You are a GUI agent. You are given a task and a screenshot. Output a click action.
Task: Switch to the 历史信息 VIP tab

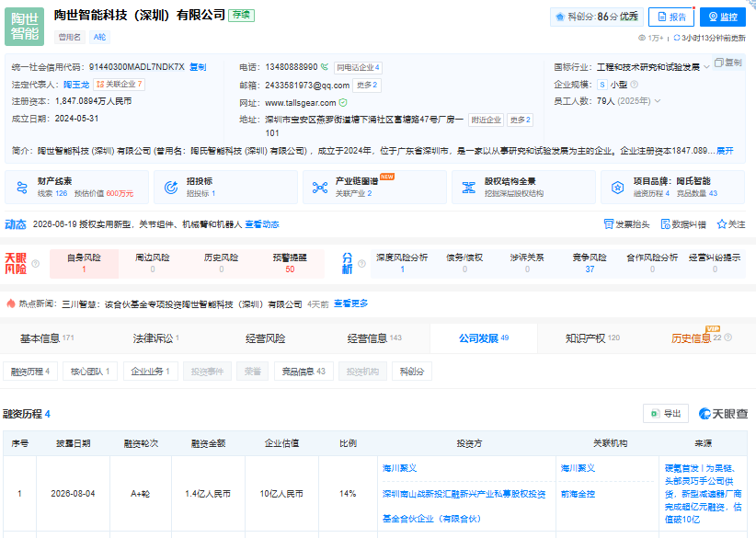tap(696, 338)
